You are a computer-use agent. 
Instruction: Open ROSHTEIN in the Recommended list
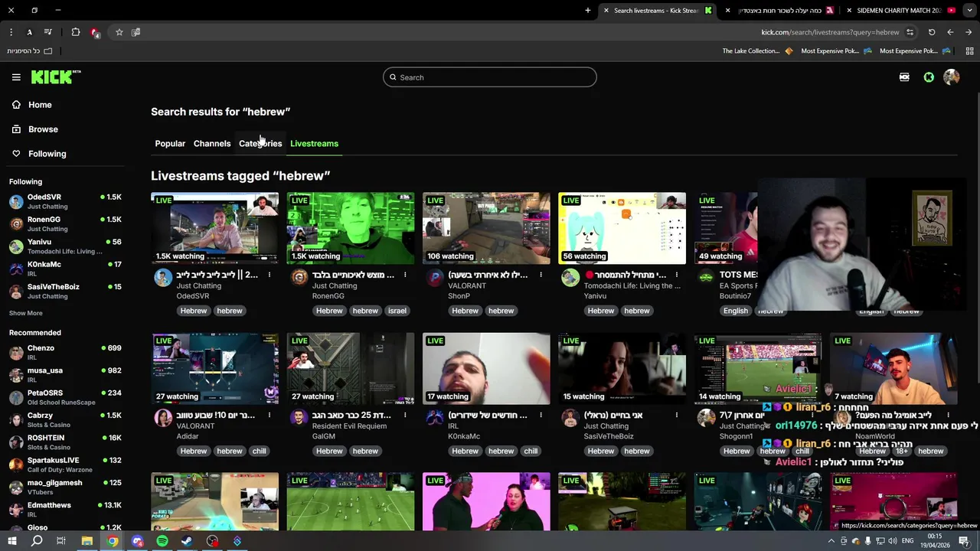[x=65, y=442]
